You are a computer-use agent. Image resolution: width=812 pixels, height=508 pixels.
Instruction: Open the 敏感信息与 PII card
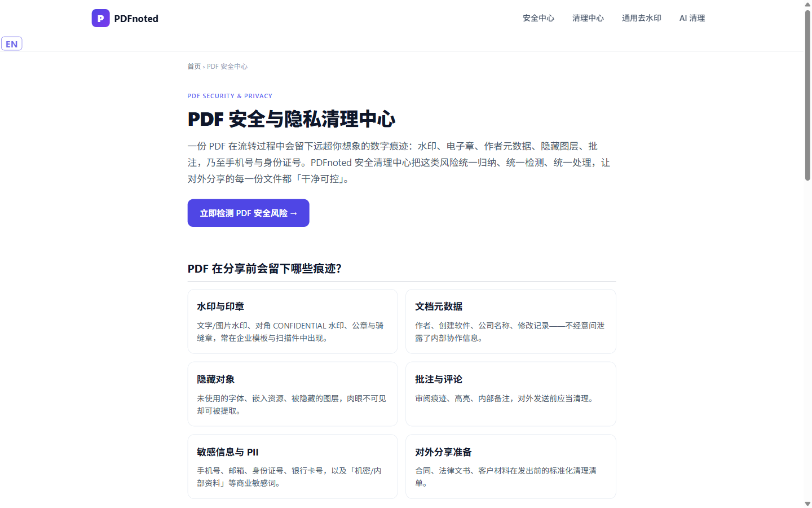[293, 466]
